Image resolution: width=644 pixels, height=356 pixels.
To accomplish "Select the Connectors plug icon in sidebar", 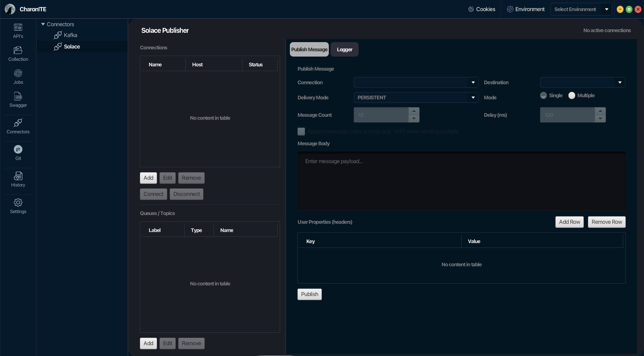I will (18, 122).
